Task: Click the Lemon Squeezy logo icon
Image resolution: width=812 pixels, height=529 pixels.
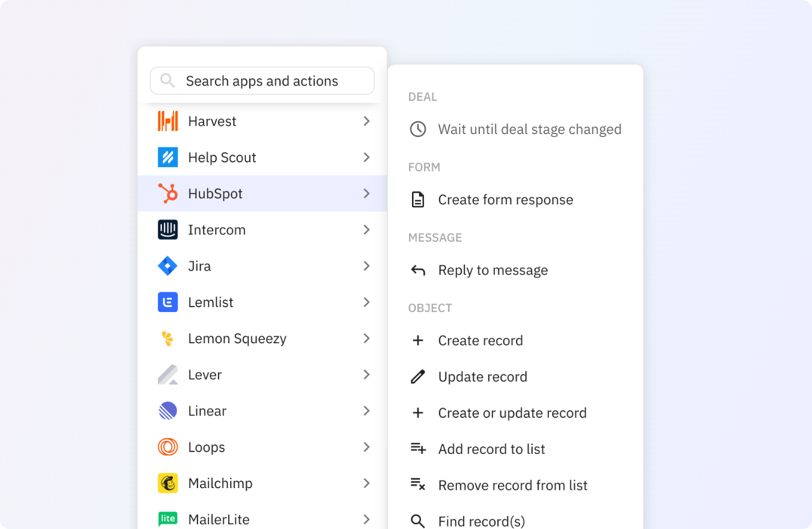Action: (168, 338)
